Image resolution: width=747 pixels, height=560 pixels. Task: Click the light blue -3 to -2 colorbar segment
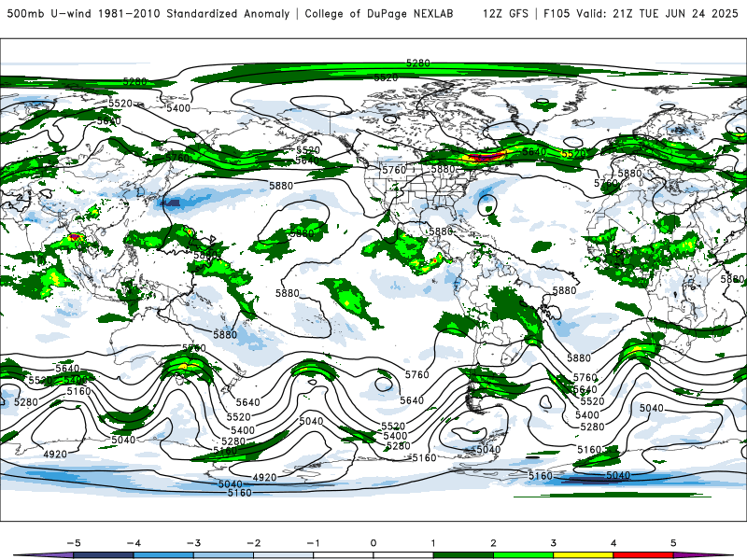[223, 554]
